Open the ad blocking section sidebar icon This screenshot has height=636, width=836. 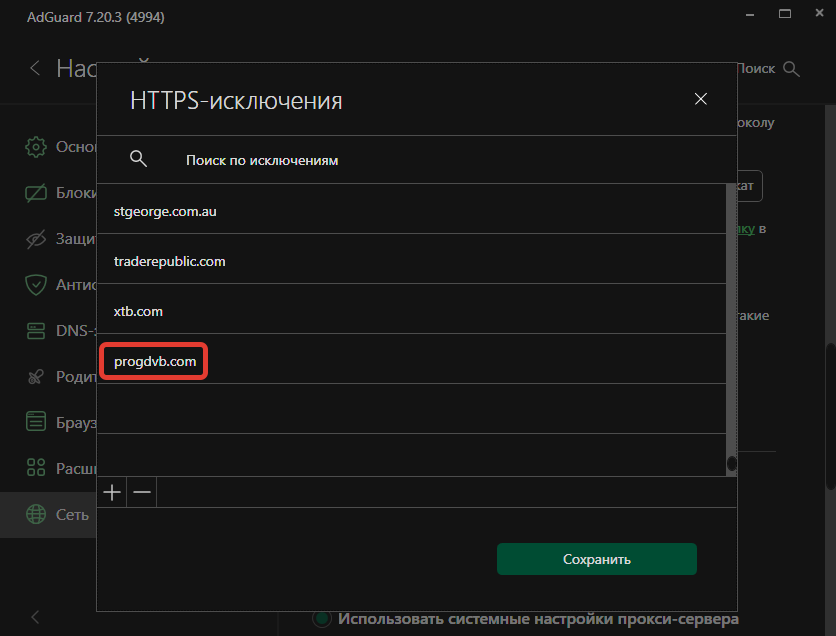point(36,193)
